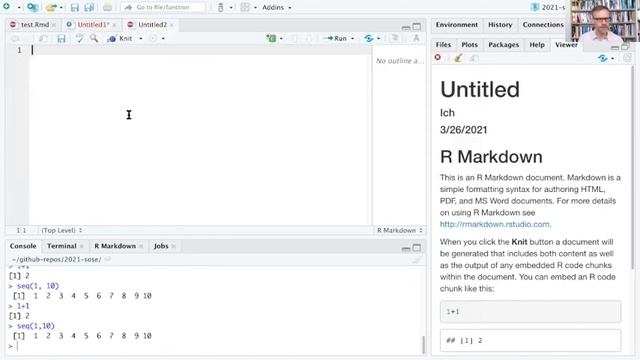Click the Save All icon

click(x=89, y=7)
